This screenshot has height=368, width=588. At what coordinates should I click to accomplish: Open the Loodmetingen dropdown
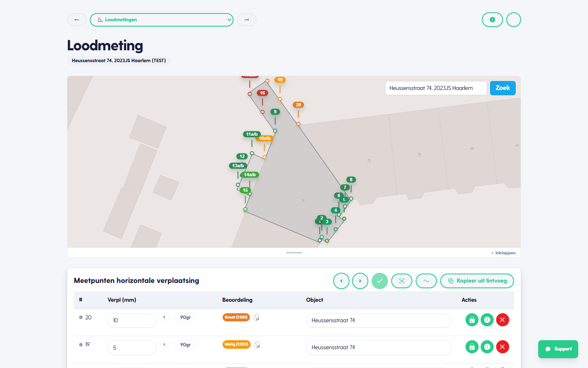162,20
